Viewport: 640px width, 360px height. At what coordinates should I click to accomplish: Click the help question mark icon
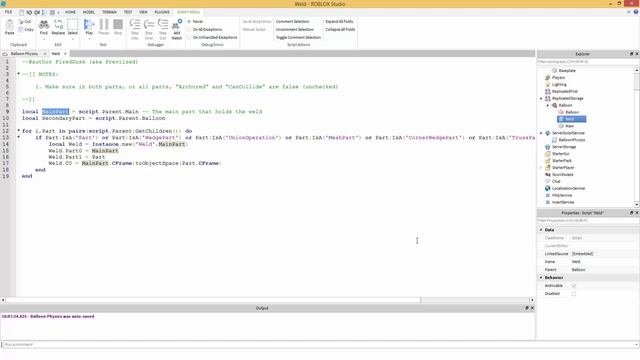(x=636, y=12)
